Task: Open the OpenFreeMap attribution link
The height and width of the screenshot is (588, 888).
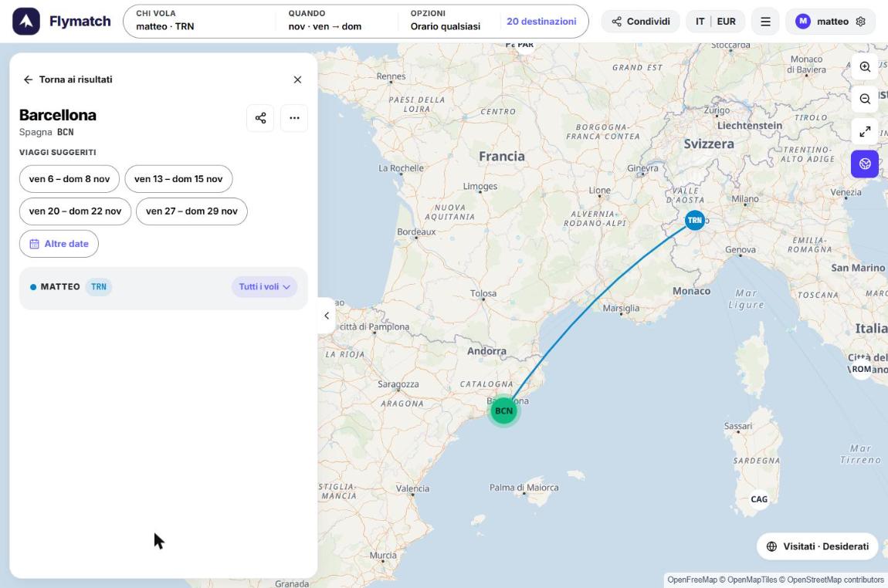Action: tap(692, 580)
